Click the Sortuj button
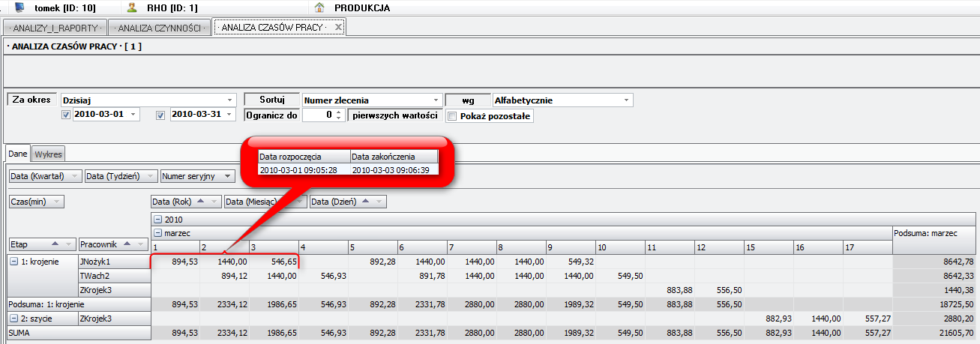 point(271,100)
